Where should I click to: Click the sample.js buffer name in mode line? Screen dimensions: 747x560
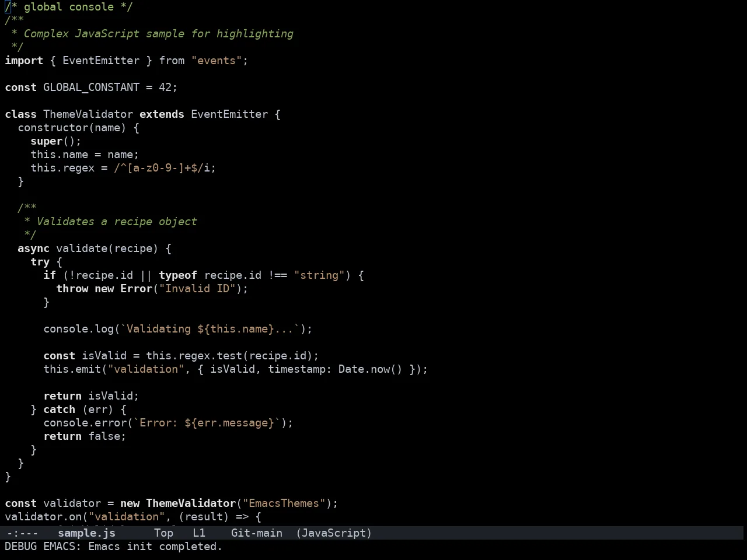(x=86, y=533)
